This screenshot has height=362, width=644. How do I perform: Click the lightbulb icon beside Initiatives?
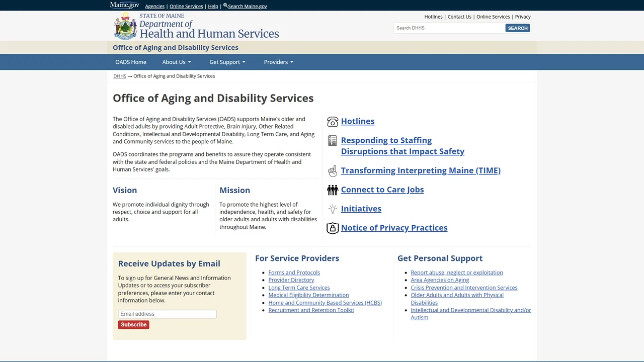(x=333, y=209)
